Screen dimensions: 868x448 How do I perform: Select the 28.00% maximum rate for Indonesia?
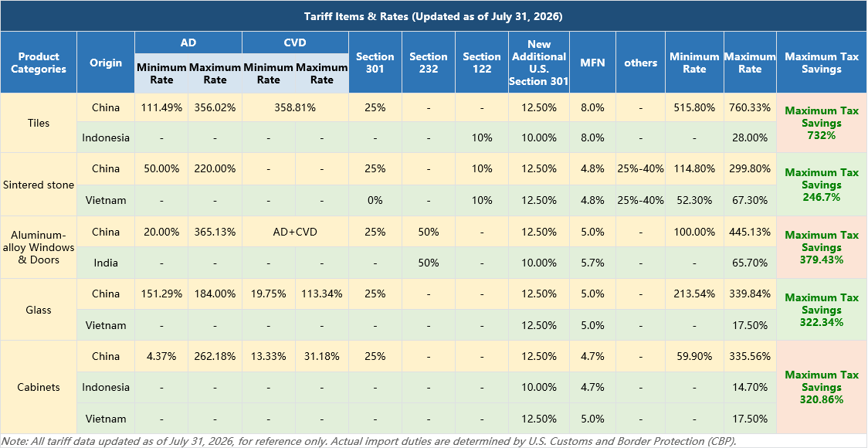tap(750, 137)
